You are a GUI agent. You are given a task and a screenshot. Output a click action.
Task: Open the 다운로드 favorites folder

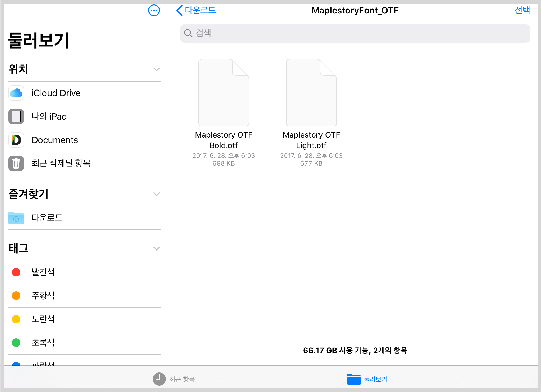pos(47,218)
